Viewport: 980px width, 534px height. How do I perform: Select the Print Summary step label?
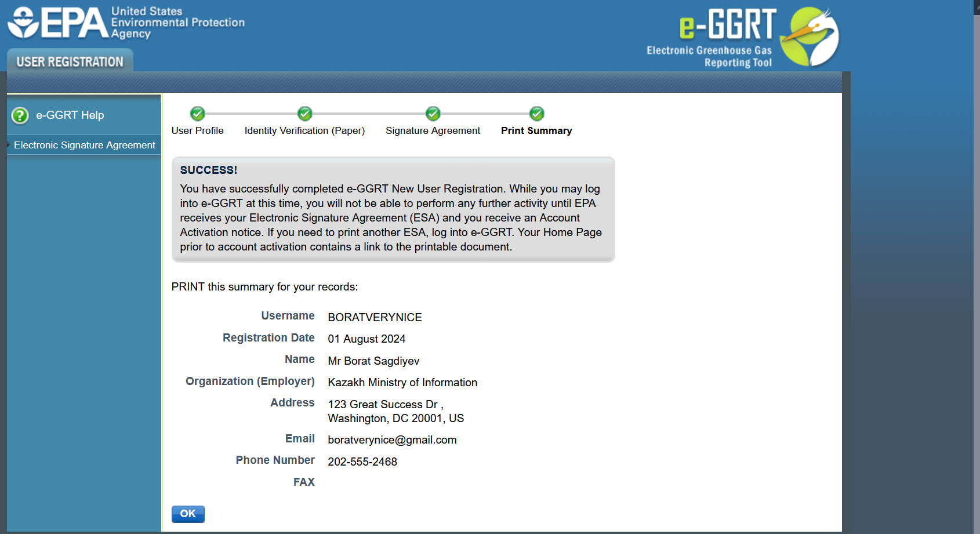[x=536, y=130]
